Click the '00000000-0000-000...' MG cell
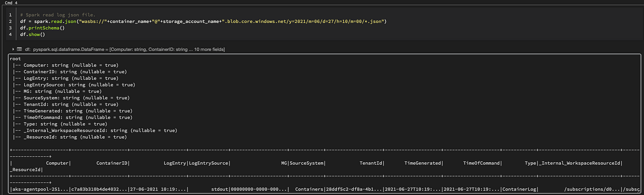 pyautogui.click(x=259, y=189)
